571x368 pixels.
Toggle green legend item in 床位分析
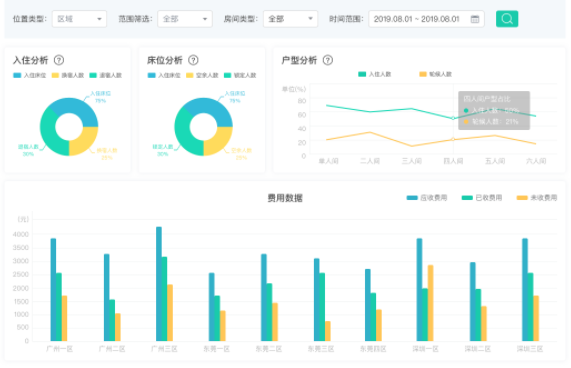pyautogui.click(x=240, y=75)
